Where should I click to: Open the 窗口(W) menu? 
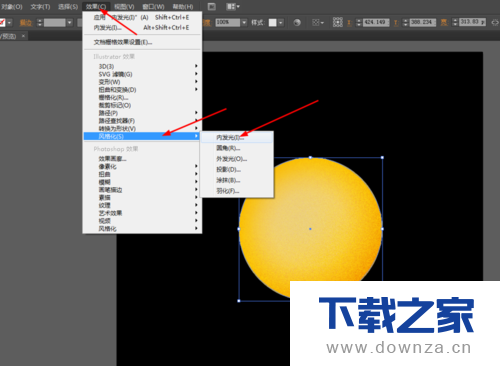point(153,7)
